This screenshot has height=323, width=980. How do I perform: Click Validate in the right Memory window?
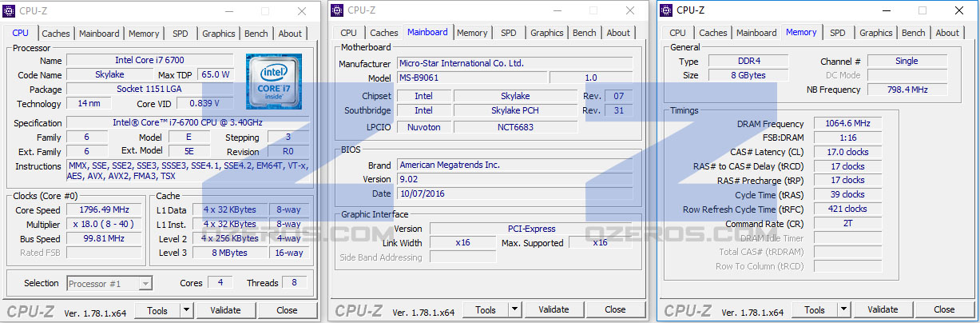(883, 309)
